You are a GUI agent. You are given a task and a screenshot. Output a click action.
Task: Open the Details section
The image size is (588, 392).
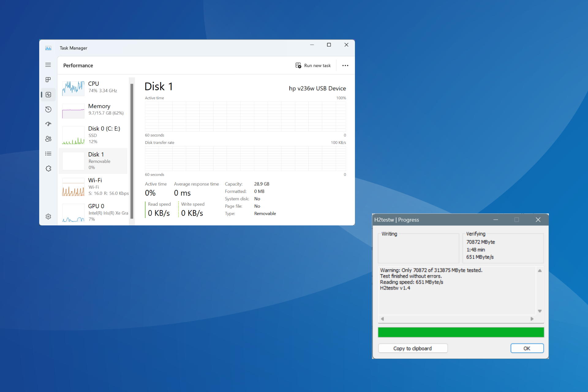click(x=48, y=153)
